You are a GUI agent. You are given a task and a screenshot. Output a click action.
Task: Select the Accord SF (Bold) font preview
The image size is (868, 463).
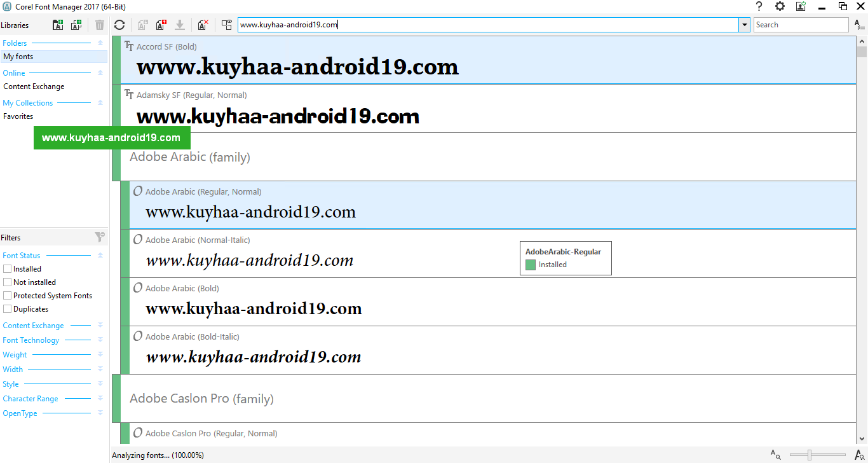coord(297,67)
